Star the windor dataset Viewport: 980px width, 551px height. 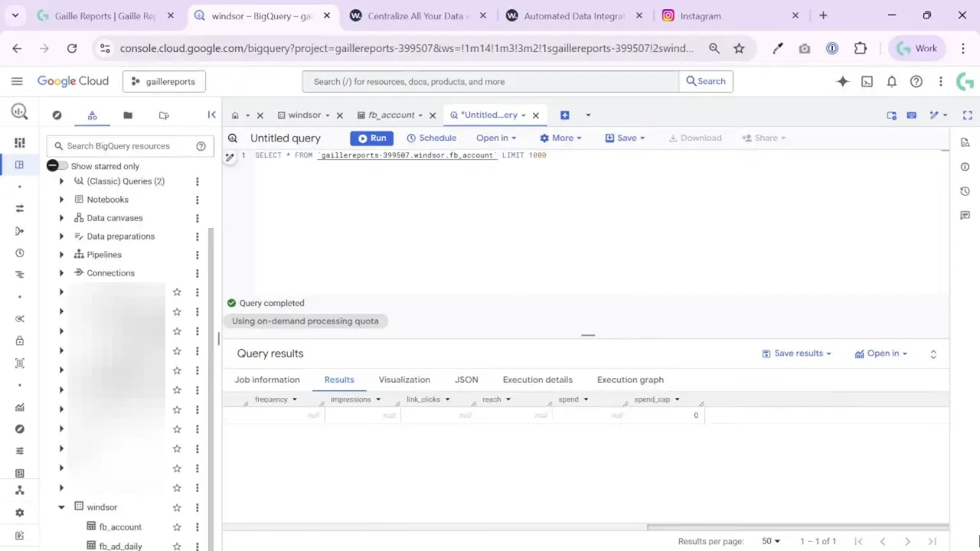click(177, 507)
